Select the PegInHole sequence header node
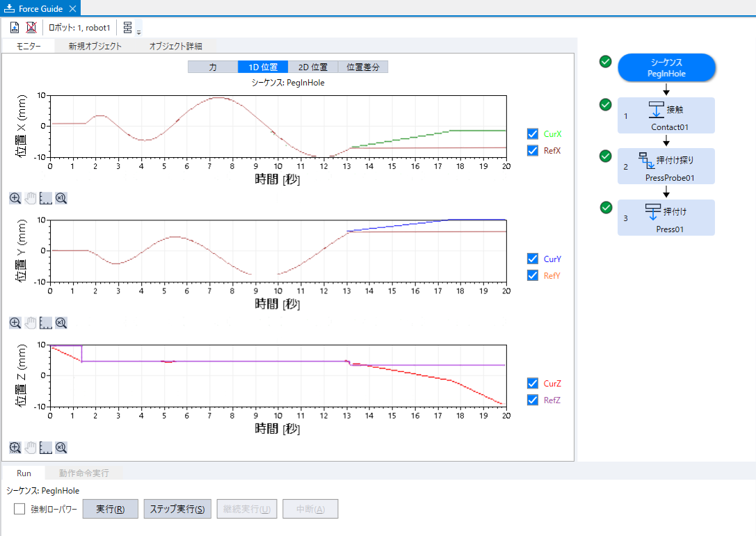 click(x=666, y=67)
